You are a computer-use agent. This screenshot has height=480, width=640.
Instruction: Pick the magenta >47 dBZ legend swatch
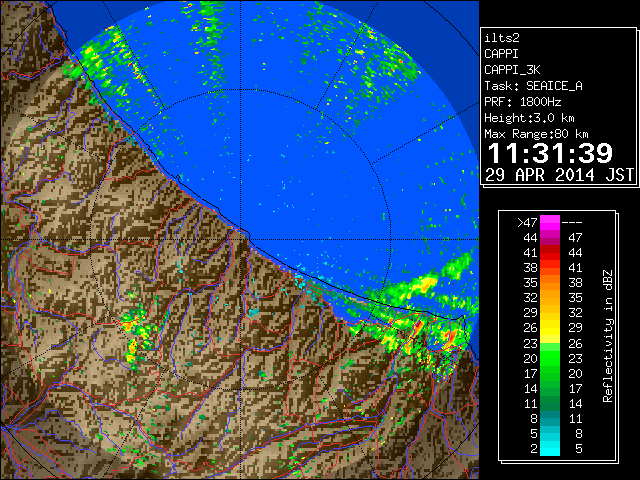click(550, 223)
